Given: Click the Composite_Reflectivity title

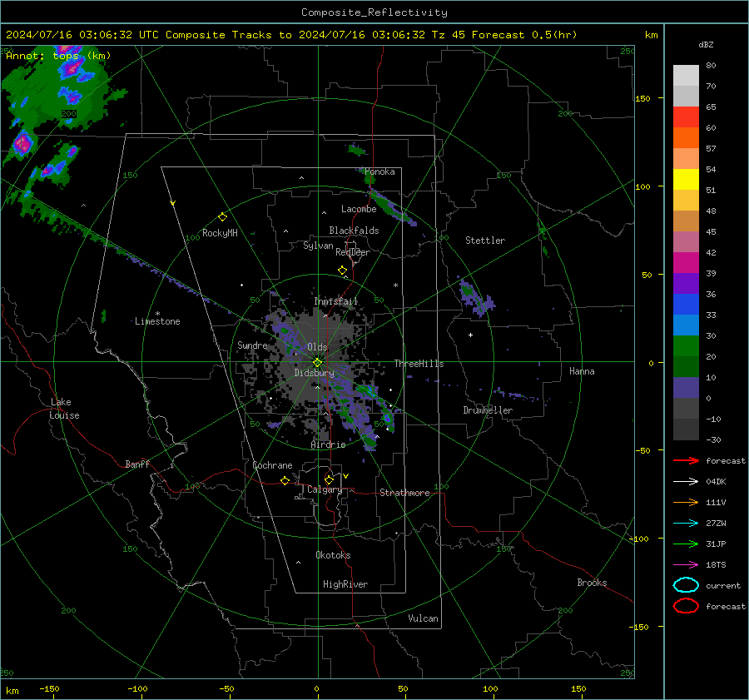Looking at the screenshot, I should 374,12.
